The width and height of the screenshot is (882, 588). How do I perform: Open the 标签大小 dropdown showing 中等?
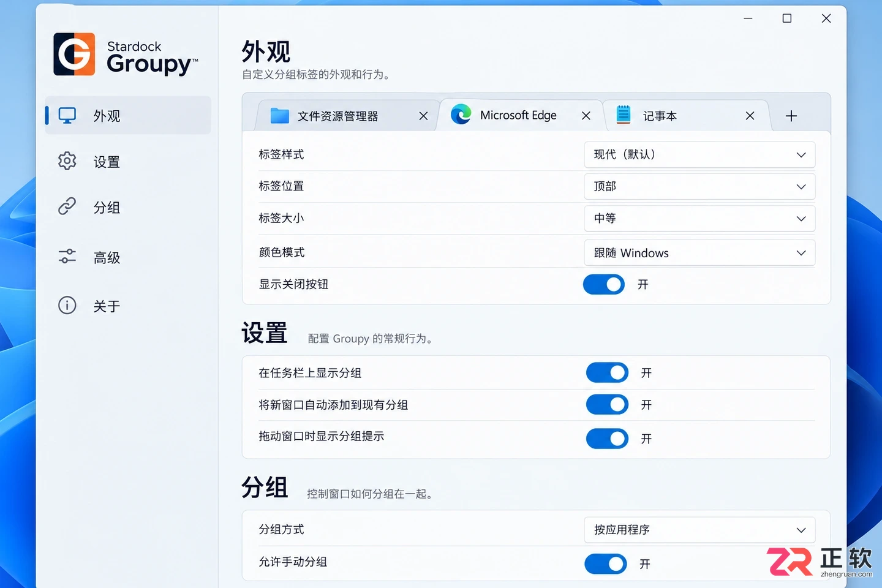pos(699,218)
